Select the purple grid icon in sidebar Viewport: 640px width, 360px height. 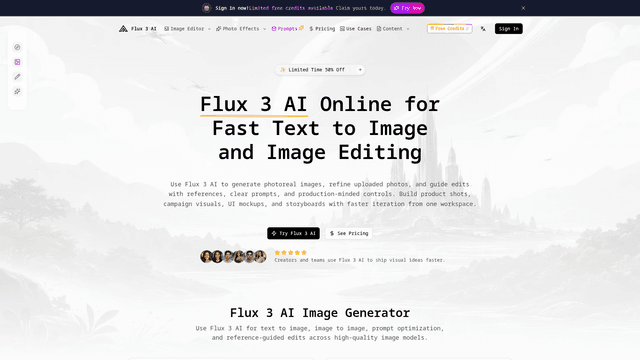17,62
